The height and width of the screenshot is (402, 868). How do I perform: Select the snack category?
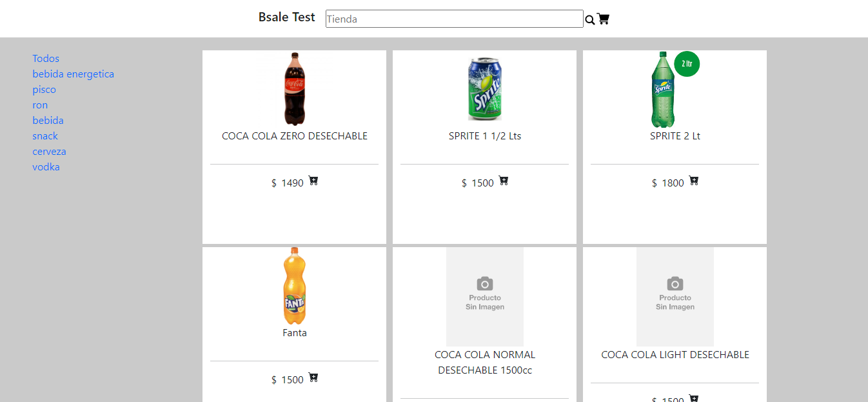pyautogui.click(x=45, y=136)
